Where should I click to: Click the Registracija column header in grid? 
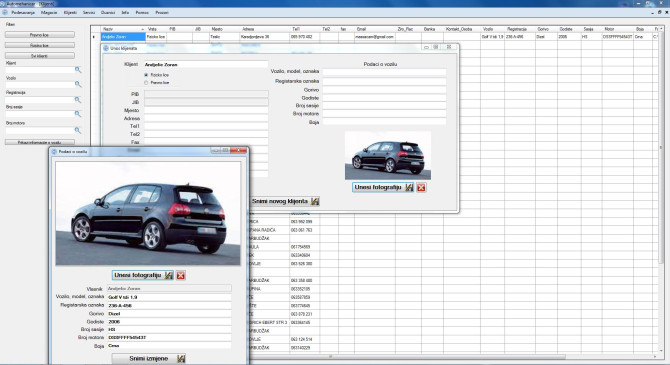tap(517, 29)
